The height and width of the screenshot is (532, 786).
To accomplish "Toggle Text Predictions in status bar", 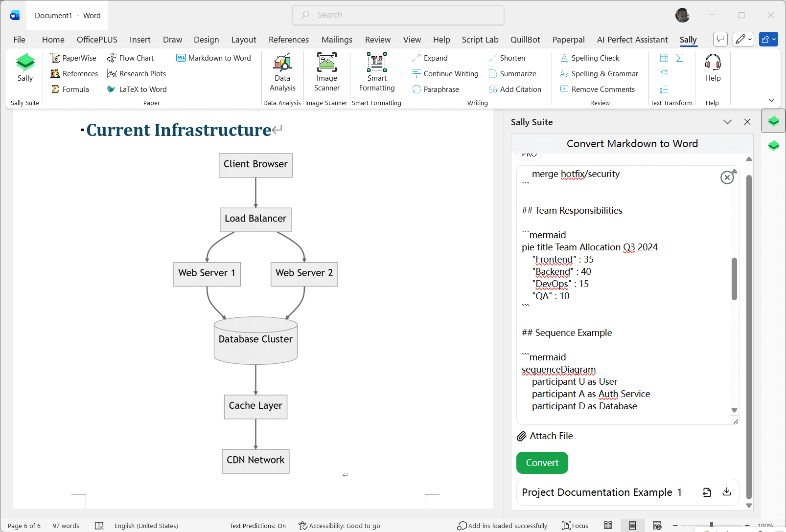I will pos(257,526).
